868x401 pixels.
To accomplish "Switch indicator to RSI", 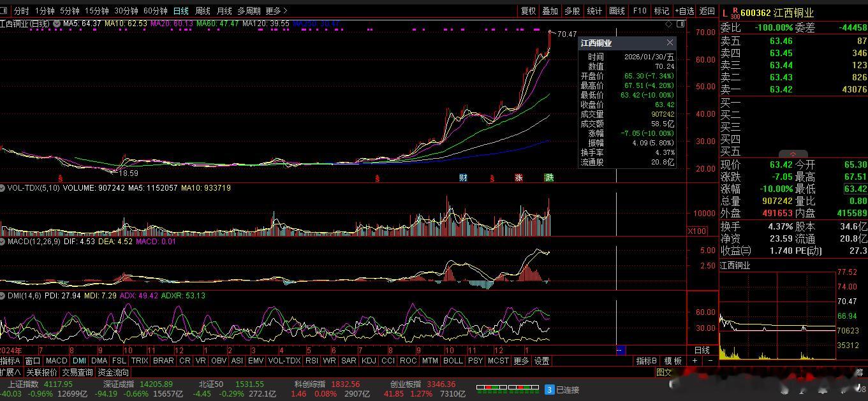I will pos(311,361).
